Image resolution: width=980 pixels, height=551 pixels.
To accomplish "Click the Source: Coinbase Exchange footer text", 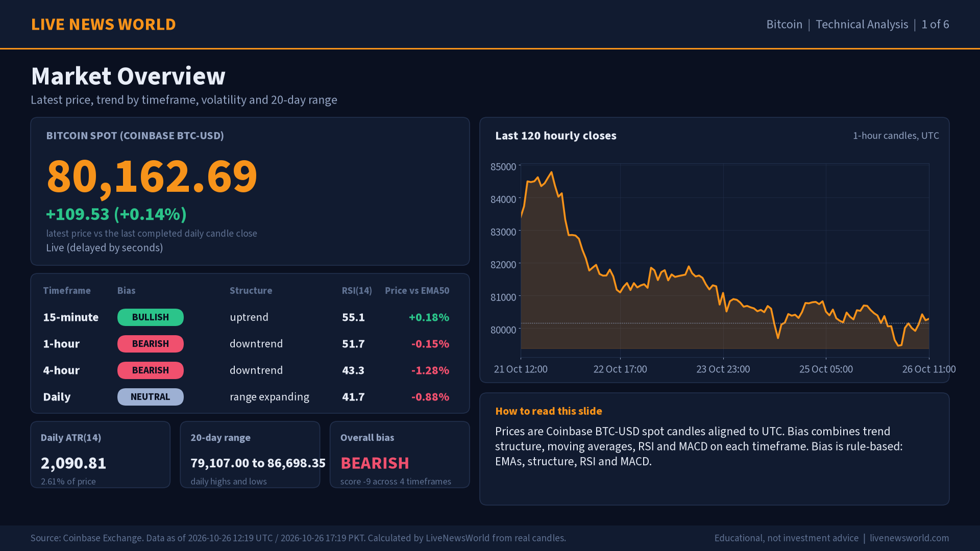I will [x=298, y=538].
